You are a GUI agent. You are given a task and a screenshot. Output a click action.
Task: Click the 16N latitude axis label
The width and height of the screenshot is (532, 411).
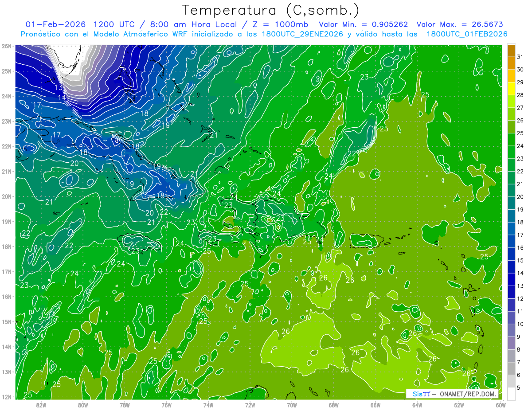click(x=6, y=297)
